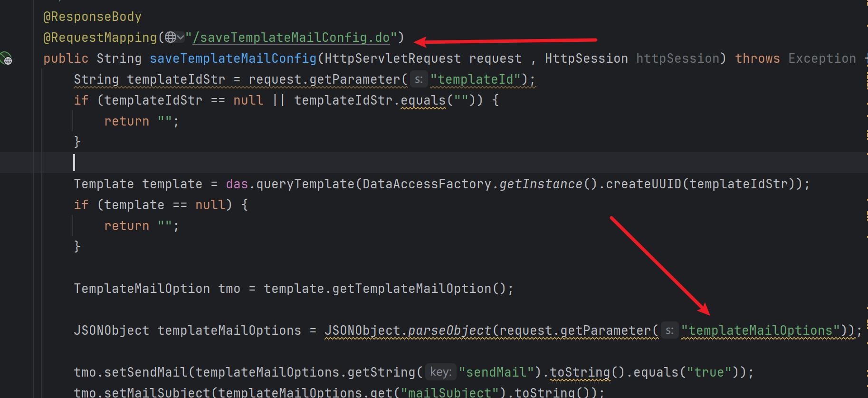
Task: Click the web endpoint gutter icon beside saveTemplateMailConfig
Action: pyautogui.click(x=6, y=58)
